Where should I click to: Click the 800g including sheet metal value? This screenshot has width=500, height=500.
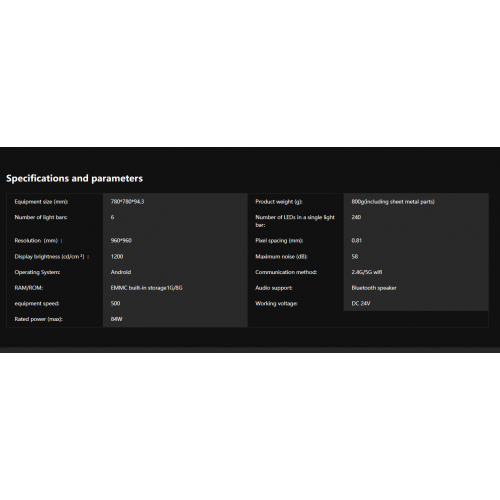click(x=393, y=202)
